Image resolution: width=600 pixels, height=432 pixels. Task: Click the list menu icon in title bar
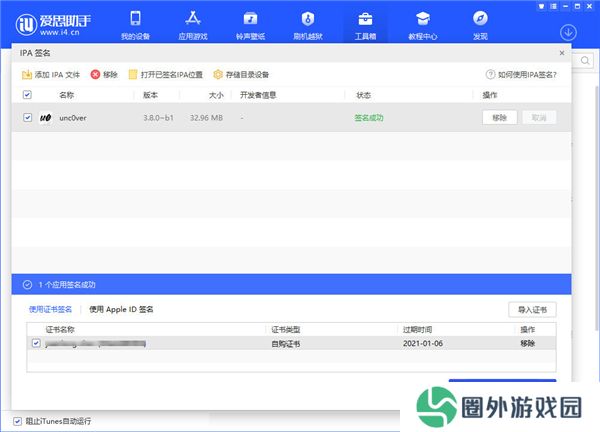[553, 6]
